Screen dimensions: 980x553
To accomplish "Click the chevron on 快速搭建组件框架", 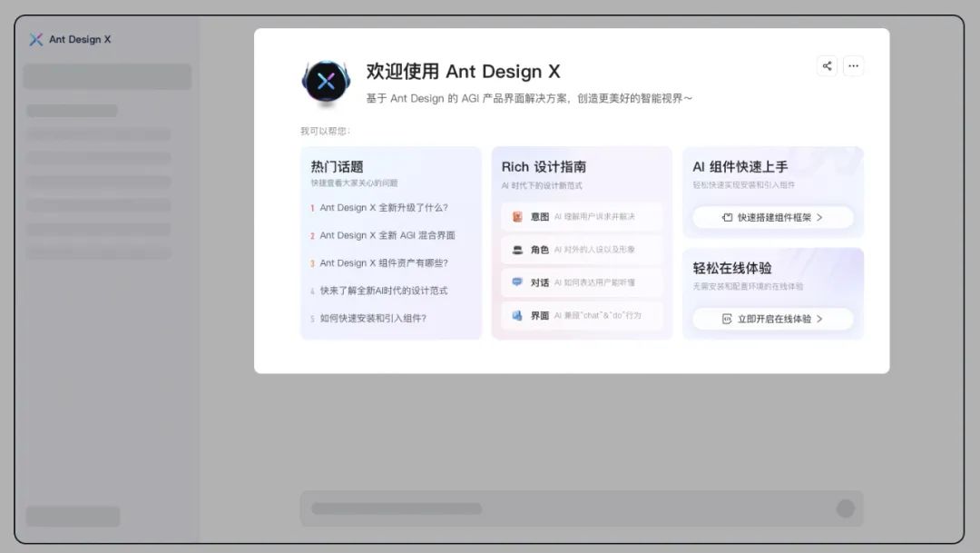I will [x=819, y=217].
